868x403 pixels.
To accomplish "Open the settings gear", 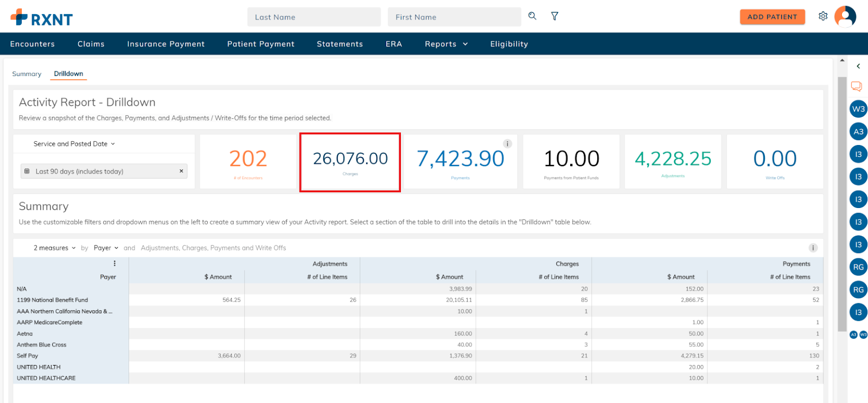I will (x=823, y=16).
